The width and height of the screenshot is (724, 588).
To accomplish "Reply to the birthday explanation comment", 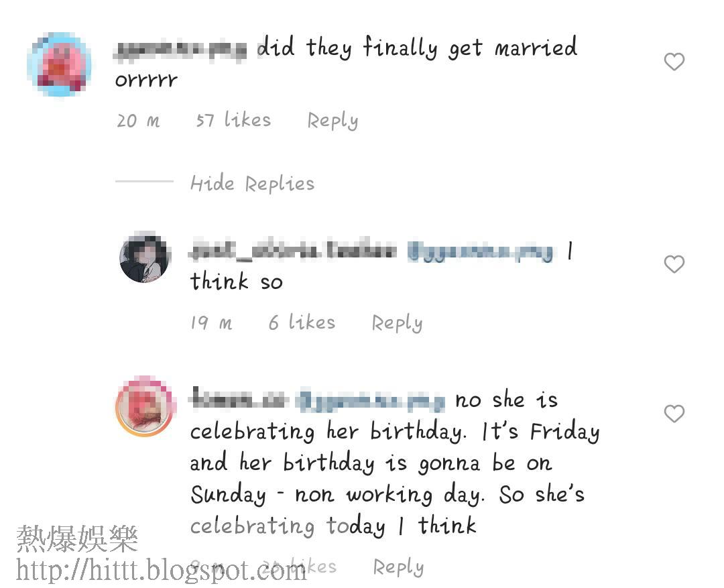I will pyautogui.click(x=398, y=567).
